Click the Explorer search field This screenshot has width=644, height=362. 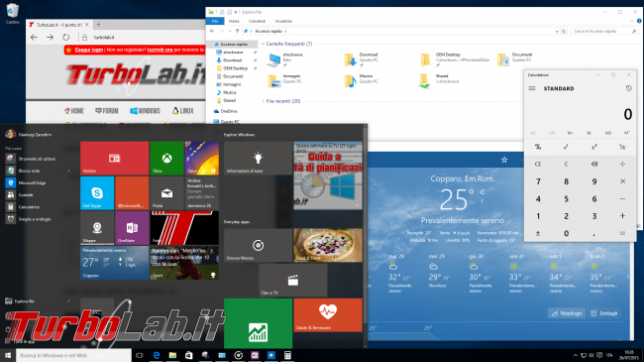click(x=604, y=32)
